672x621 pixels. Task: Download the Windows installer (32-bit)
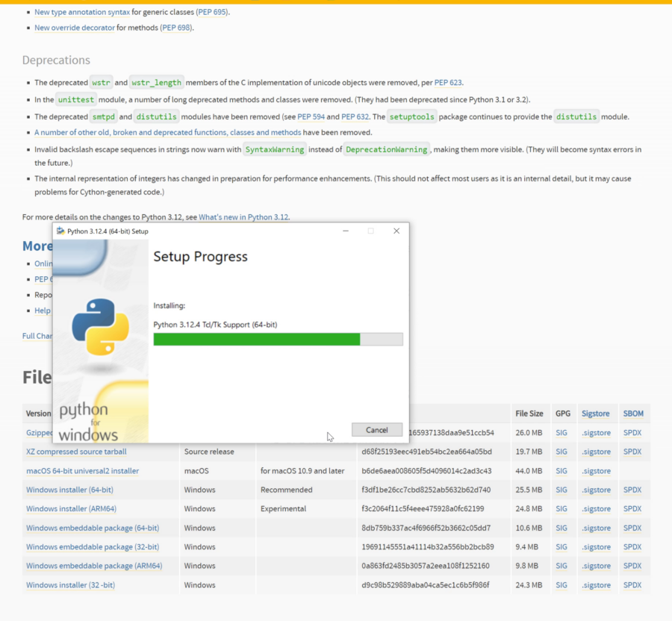click(x=71, y=585)
